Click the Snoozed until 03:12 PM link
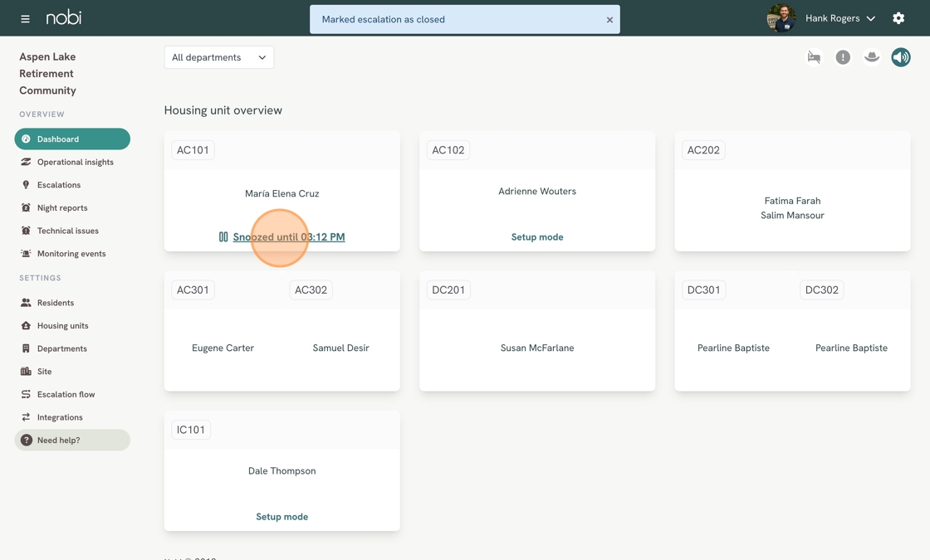The image size is (930, 560). (x=289, y=237)
